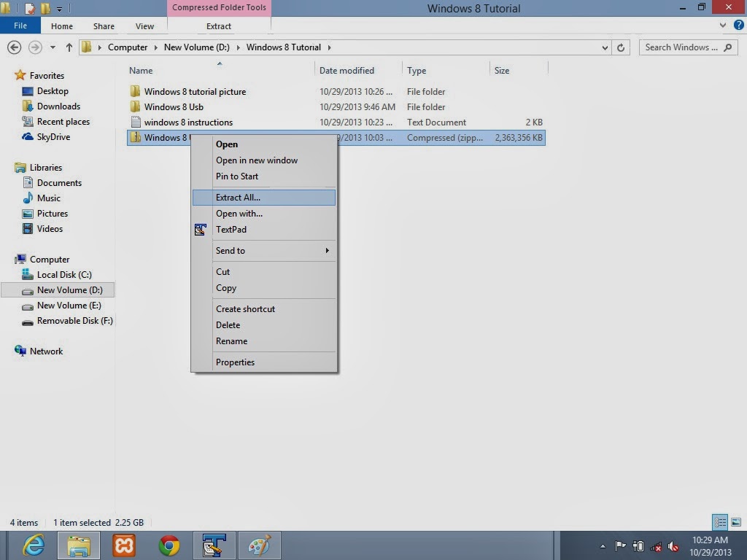Click the search magnifier icon

click(x=727, y=47)
